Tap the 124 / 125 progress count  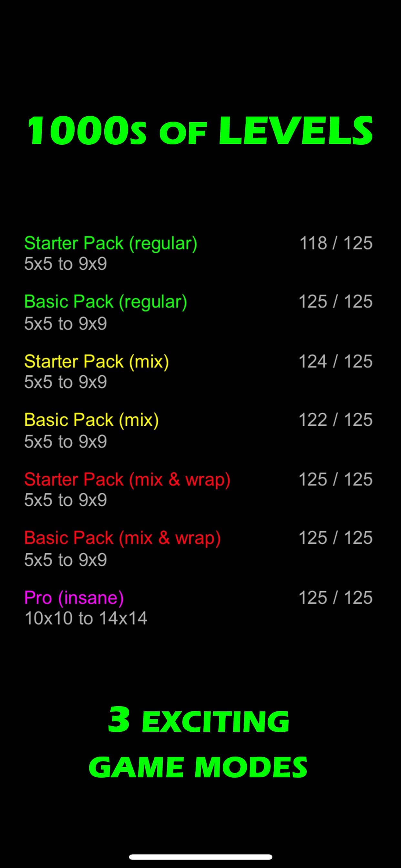coord(336,361)
